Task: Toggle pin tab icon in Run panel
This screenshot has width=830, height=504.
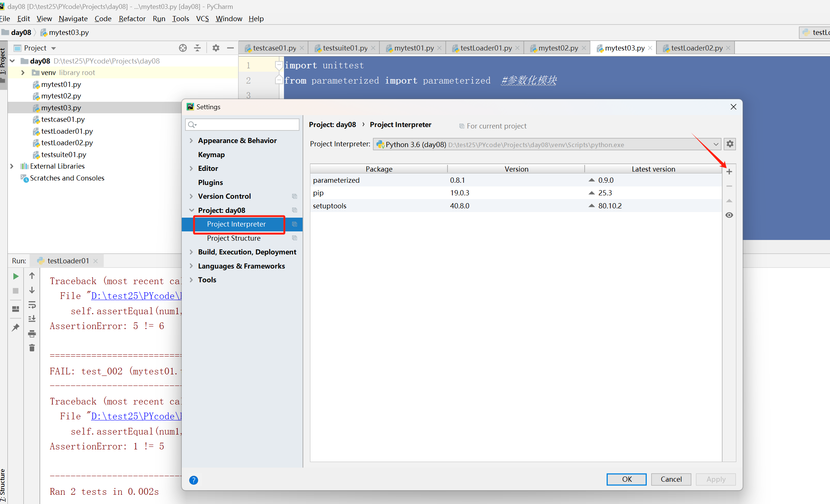Action: 16,327
